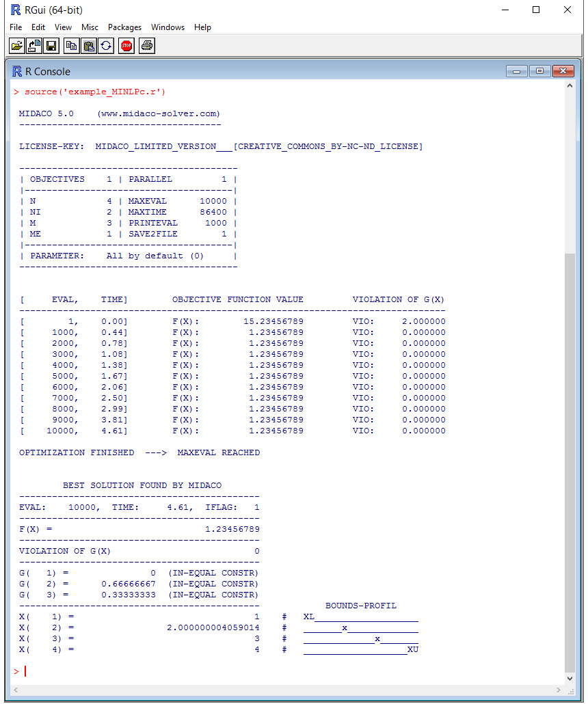Click the R Console window logo icon
Image resolution: width=588 pixels, height=704 pixels.
17,71
